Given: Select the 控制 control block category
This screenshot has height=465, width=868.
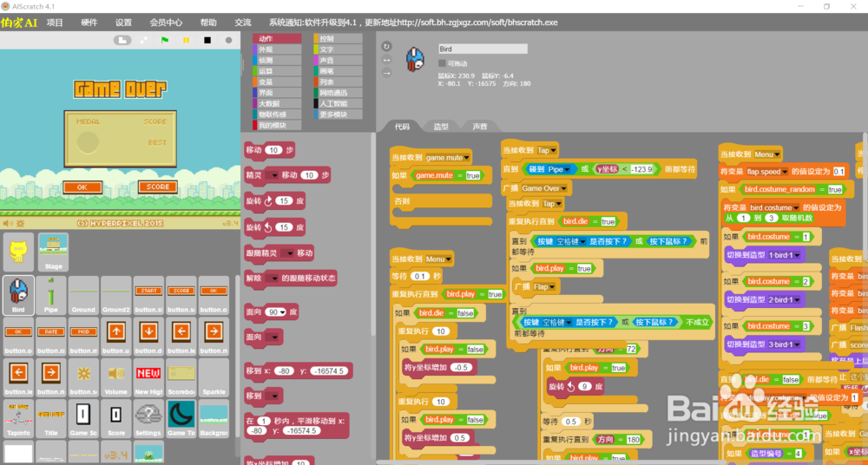Looking at the screenshot, I should [x=338, y=38].
